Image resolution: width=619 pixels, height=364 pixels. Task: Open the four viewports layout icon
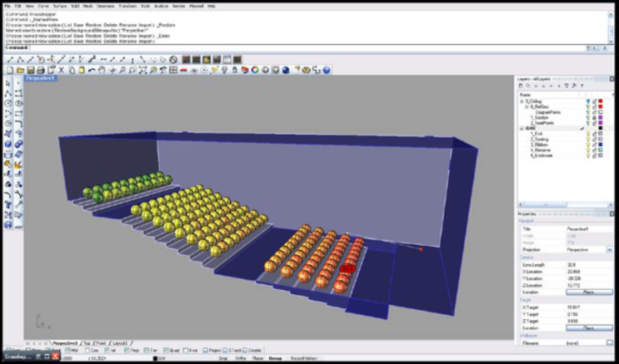coord(173,70)
